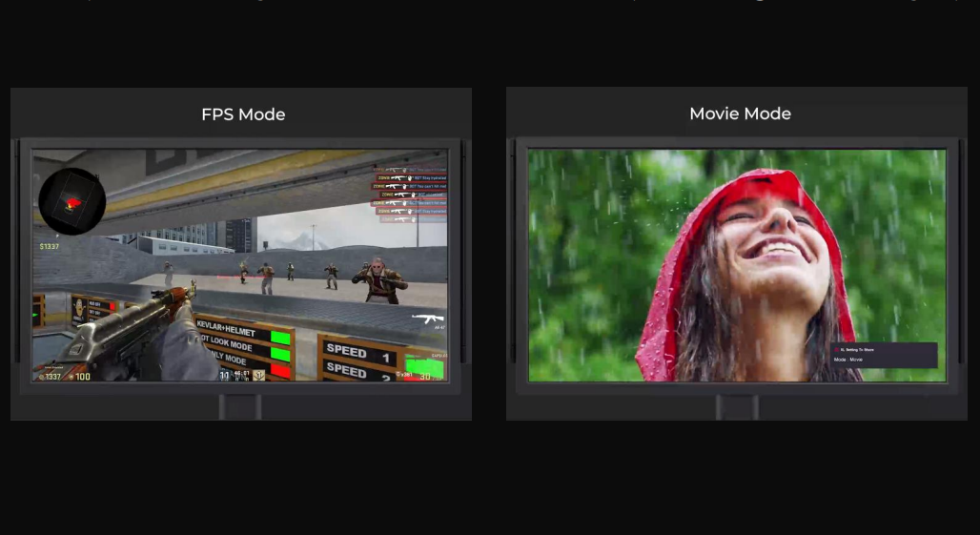Click the $1337 money display under the radar
The height and width of the screenshot is (535, 980).
point(50,246)
